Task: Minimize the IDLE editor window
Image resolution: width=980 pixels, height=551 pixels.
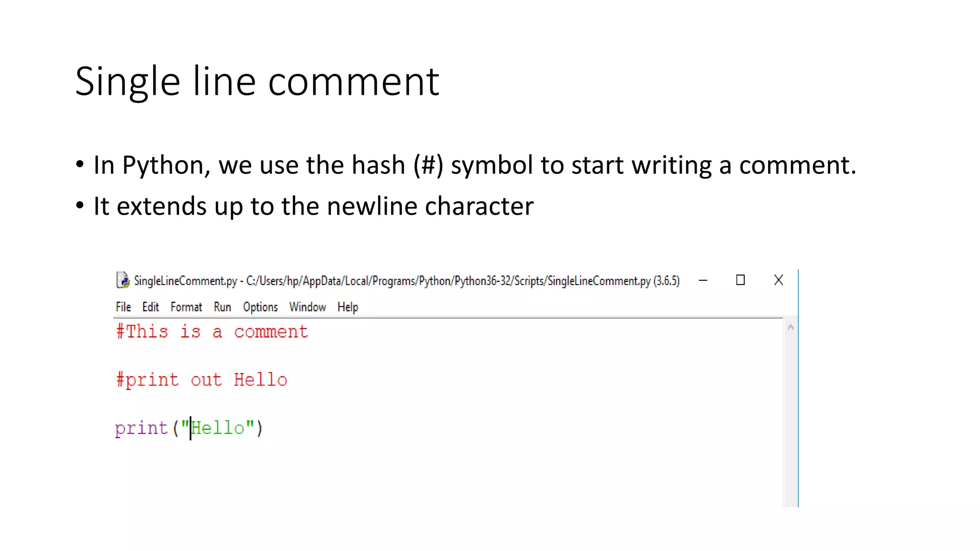Action: point(703,280)
